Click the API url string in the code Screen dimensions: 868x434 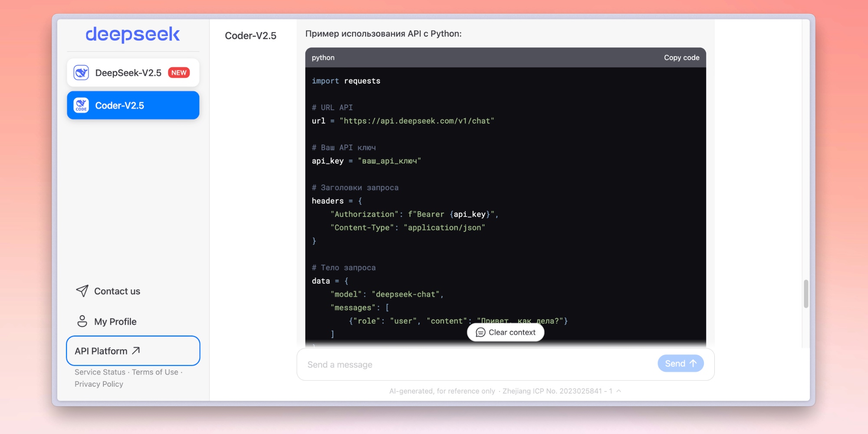(x=417, y=121)
